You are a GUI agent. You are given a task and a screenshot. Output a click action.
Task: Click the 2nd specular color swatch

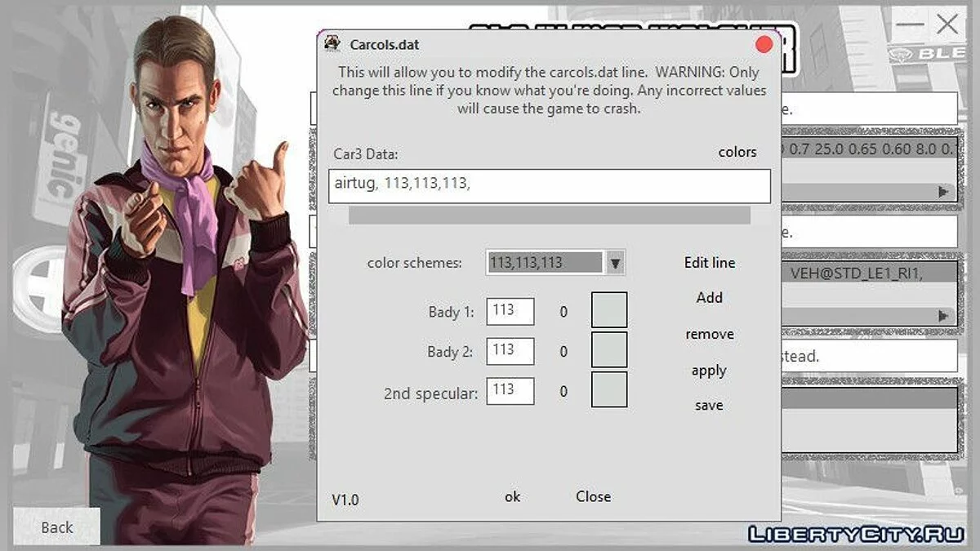[x=609, y=390]
